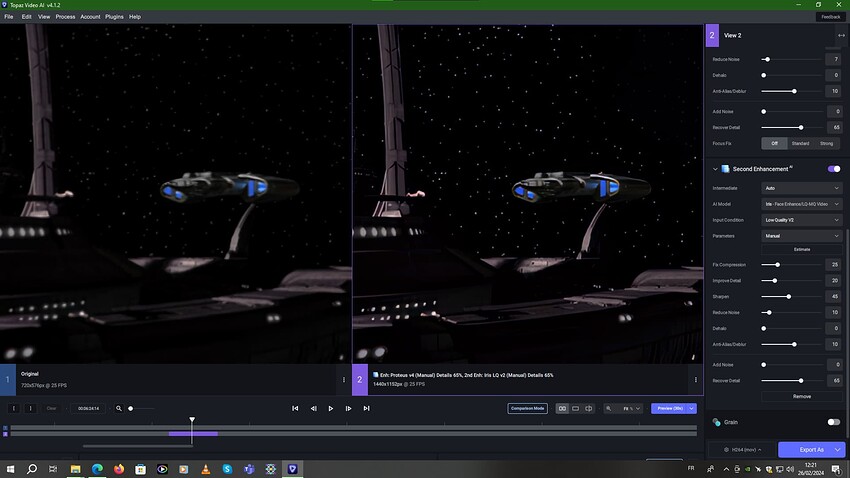This screenshot has height=478, width=850.
Task: Jump to first frame of video
Action: [295, 408]
